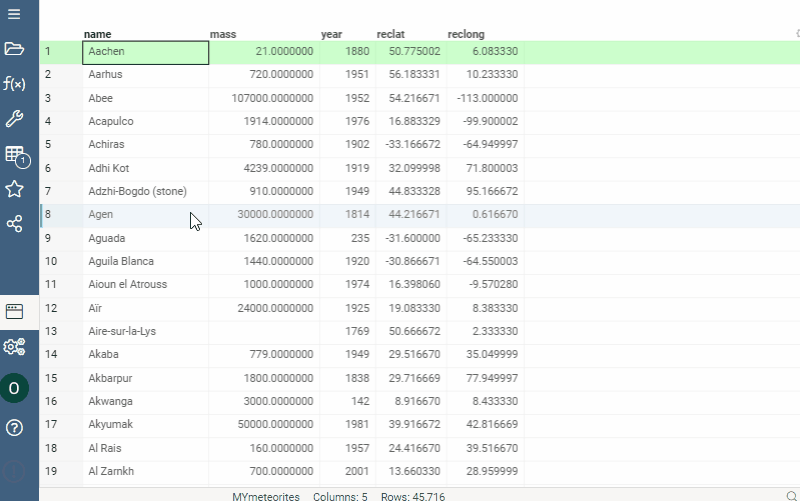Select row 12 by its row number
The width and height of the screenshot is (800, 501).
(48, 308)
